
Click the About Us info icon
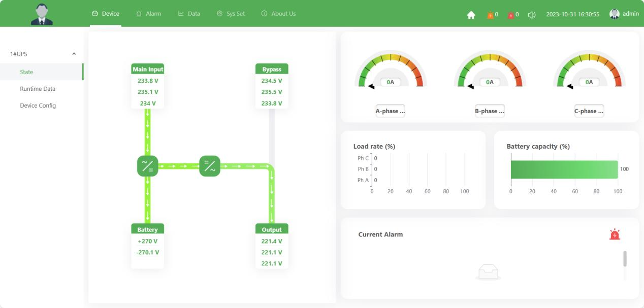(x=264, y=14)
